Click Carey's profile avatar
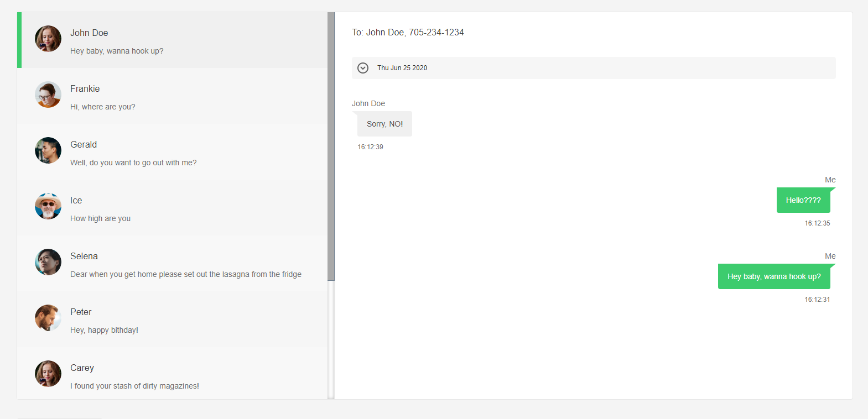This screenshot has width=868, height=419. (x=48, y=374)
